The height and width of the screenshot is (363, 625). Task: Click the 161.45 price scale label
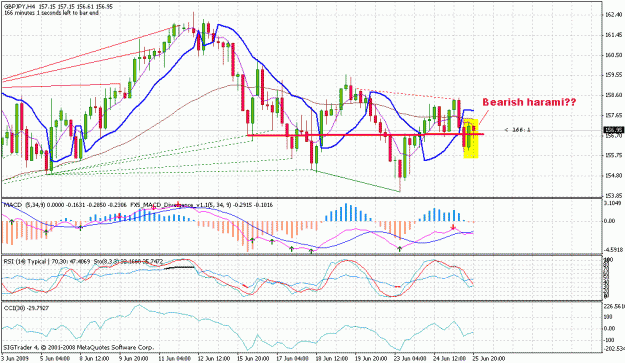coord(613,35)
